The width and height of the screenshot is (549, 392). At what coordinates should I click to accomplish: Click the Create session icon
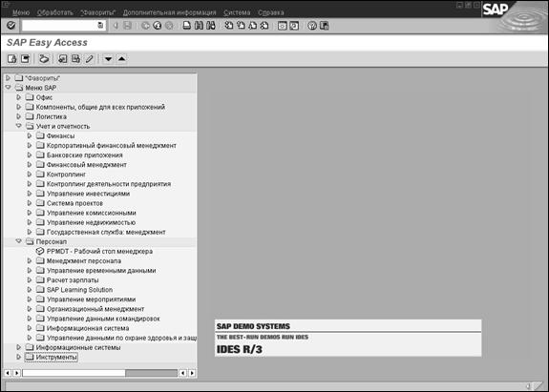(x=283, y=26)
